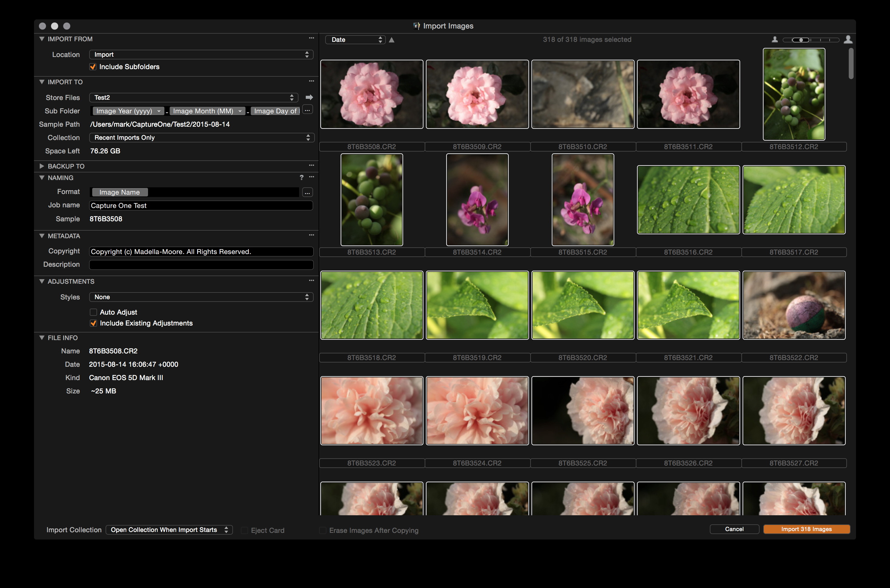Enable Auto Adjust checkbox
Screen dimensions: 890x588
[x=93, y=312]
